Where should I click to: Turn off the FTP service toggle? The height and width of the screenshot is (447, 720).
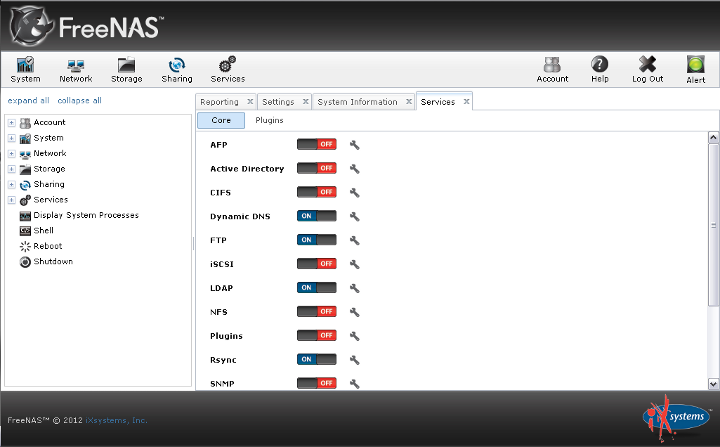tap(317, 240)
